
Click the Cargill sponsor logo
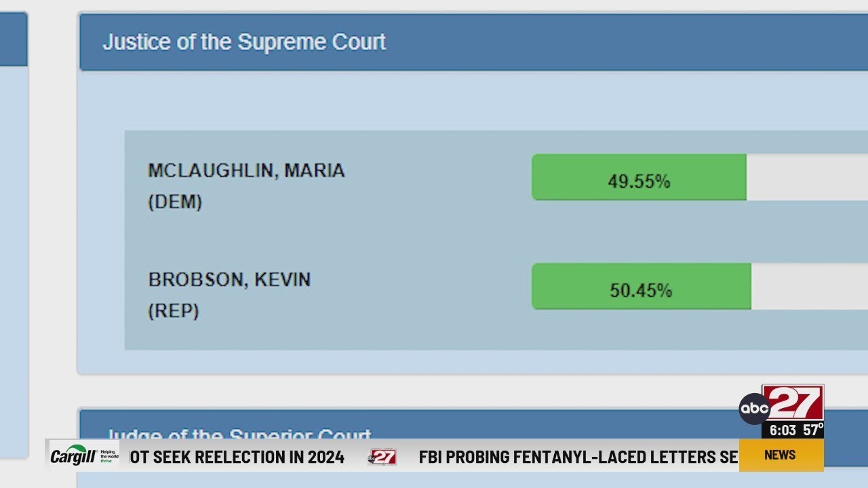pyautogui.click(x=73, y=456)
